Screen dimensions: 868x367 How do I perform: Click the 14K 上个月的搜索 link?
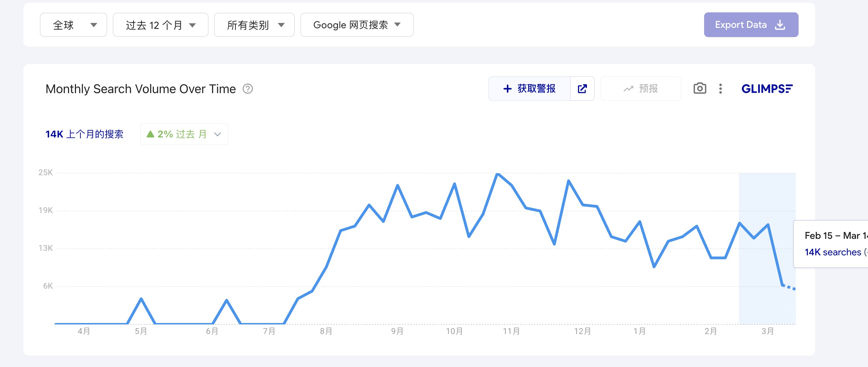pyautogui.click(x=84, y=134)
